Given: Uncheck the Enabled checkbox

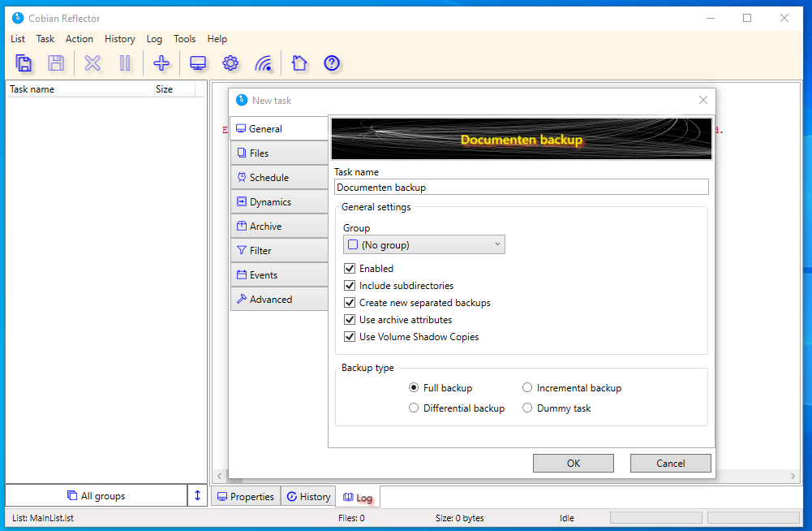Looking at the screenshot, I should [x=350, y=269].
